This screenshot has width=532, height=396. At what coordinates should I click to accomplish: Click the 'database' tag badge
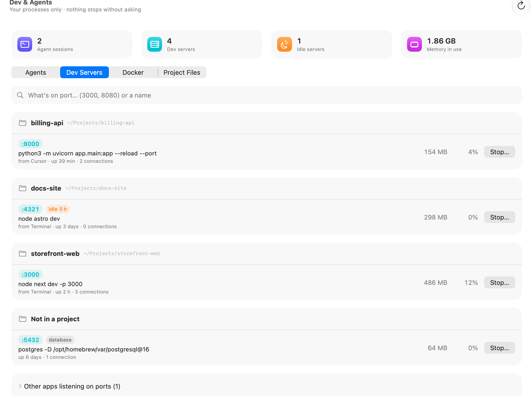(60, 340)
